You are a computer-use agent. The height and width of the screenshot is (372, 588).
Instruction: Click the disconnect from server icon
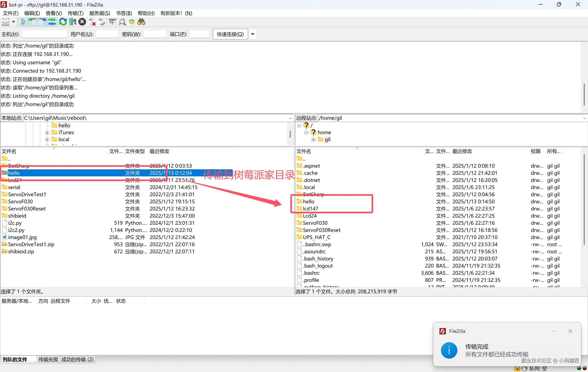click(x=92, y=22)
